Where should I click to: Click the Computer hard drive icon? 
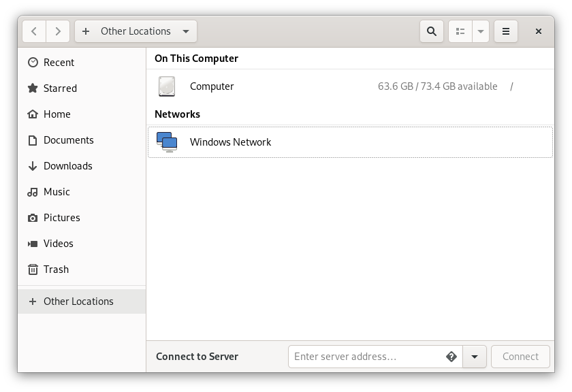[x=167, y=86]
